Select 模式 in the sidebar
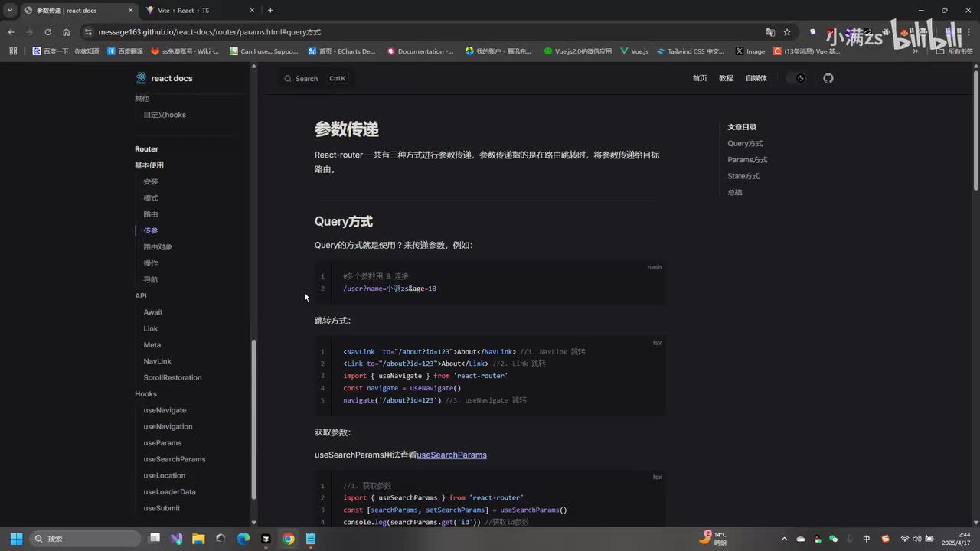The image size is (980, 551). click(151, 198)
